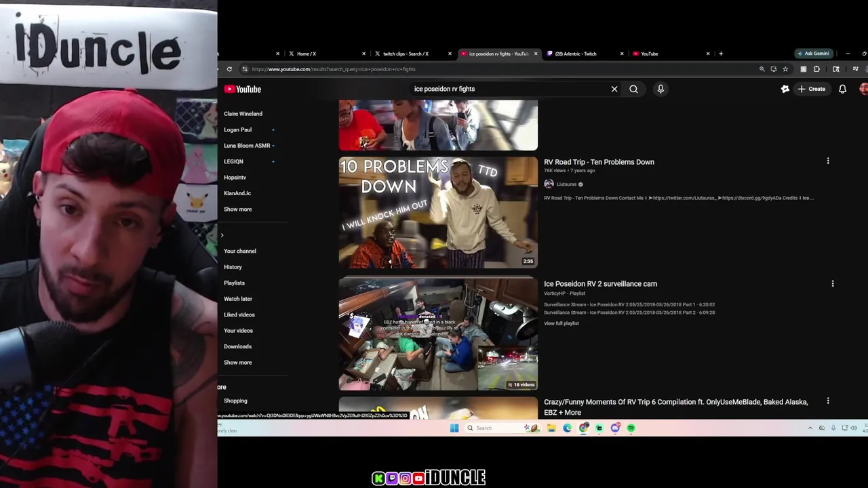Open options menu for RV 2 surveillance playlist
This screenshot has width=868, height=488.
pos(833,284)
